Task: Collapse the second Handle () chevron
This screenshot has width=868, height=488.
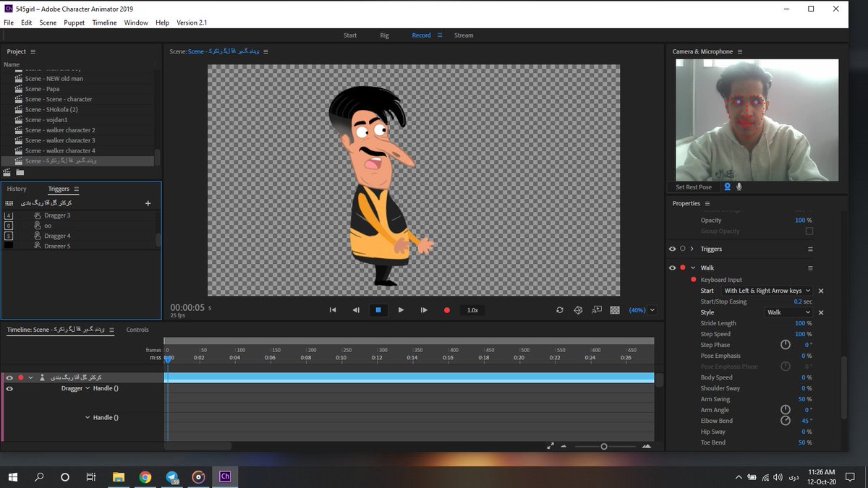Action: [88, 417]
